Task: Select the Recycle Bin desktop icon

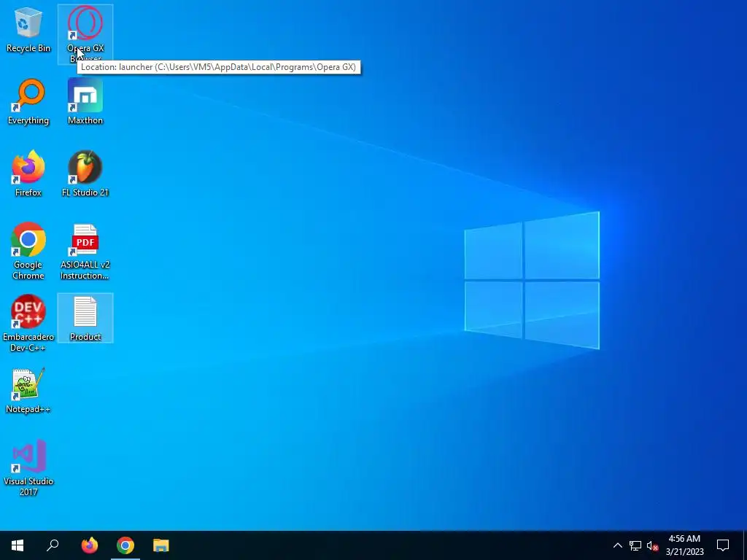Action: [28, 29]
